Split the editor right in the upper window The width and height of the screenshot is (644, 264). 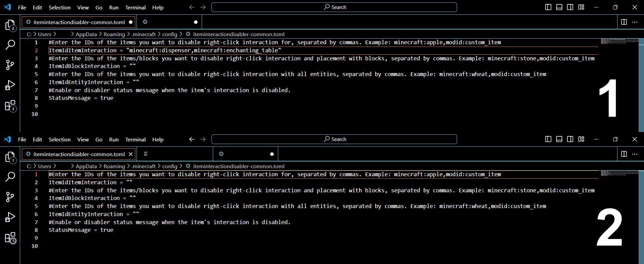[624, 22]
